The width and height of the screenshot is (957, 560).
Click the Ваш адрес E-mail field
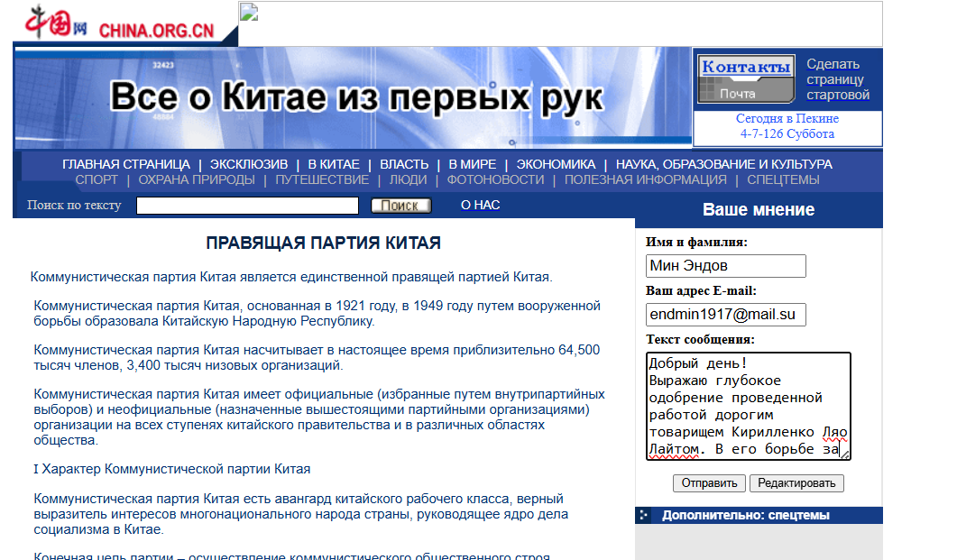click(726, 315)
